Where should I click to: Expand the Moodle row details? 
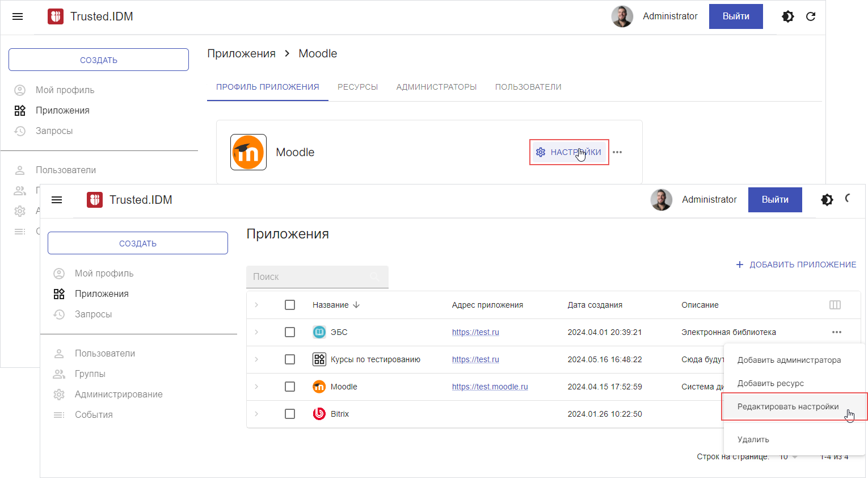pos(256,387)
